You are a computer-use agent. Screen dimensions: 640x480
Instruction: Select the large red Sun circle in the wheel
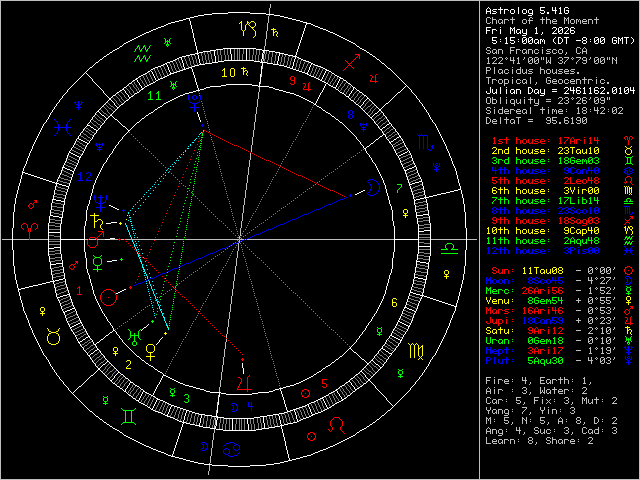109,297
